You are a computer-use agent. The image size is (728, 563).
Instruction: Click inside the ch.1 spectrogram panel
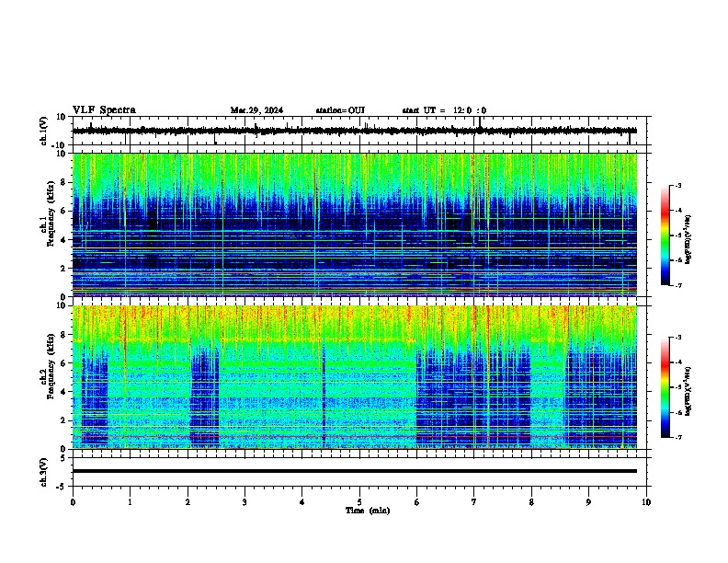click(355, 224)
